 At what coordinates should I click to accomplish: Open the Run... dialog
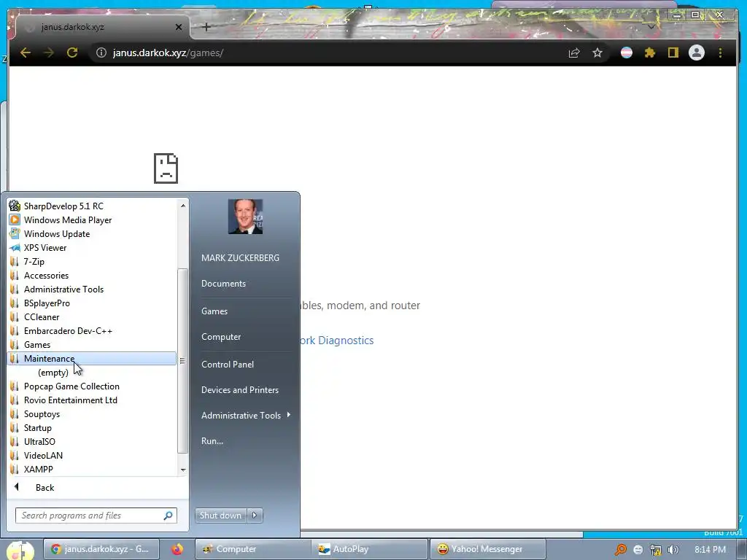click(212, 441)
